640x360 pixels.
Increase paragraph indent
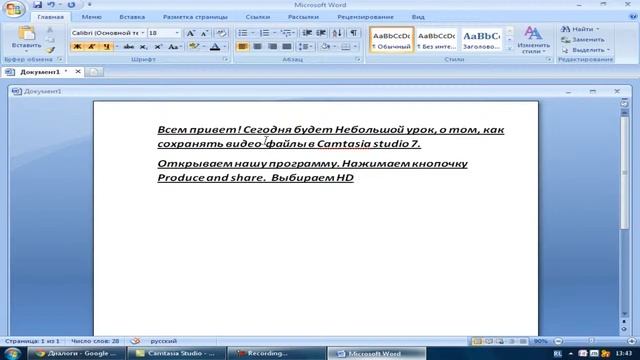[x=321, y=33]
